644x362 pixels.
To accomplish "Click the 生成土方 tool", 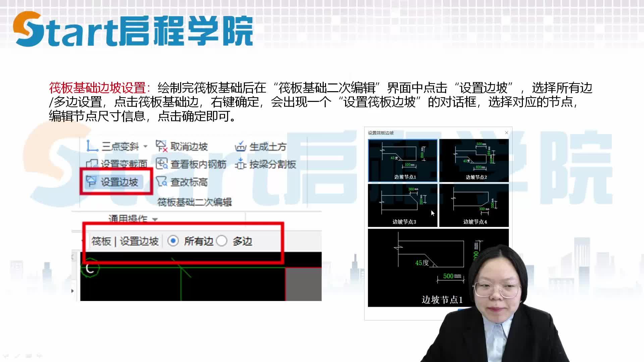I will pyautogui.click(x=260, y=146).
